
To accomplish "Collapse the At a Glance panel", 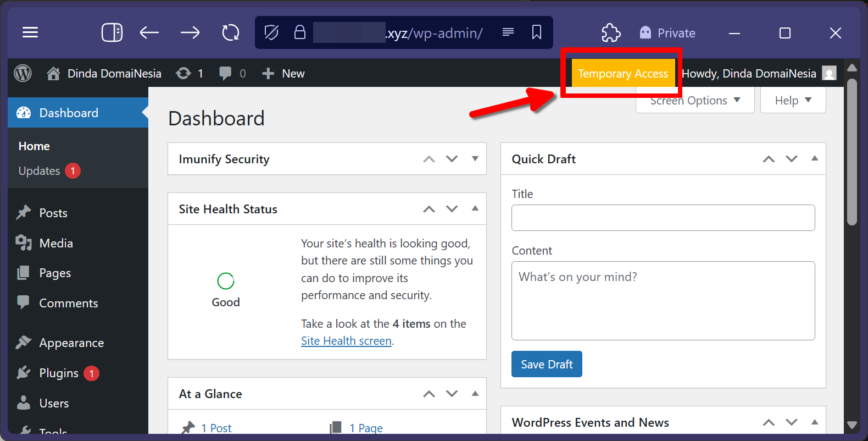I will pyautogui.click(x=475, y=393).
